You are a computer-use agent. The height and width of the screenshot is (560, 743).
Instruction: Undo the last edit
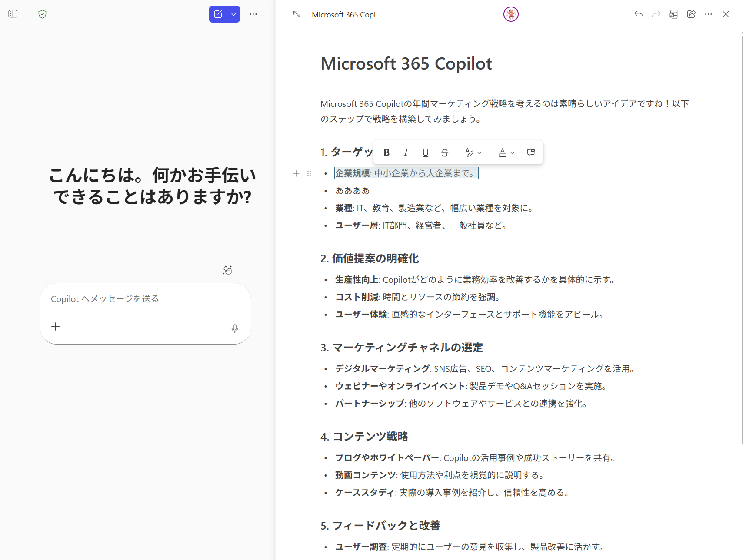638,14
